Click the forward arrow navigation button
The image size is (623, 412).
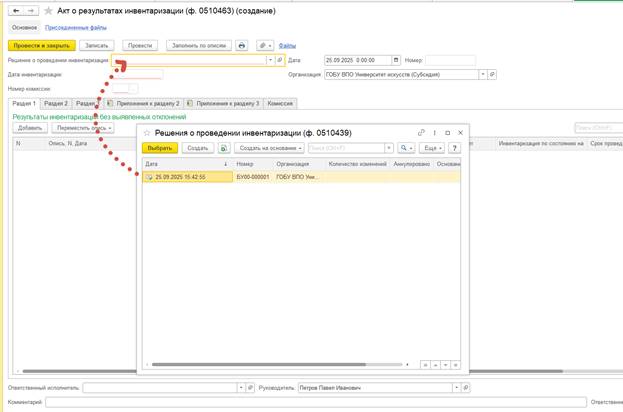[x=31, y=11]
